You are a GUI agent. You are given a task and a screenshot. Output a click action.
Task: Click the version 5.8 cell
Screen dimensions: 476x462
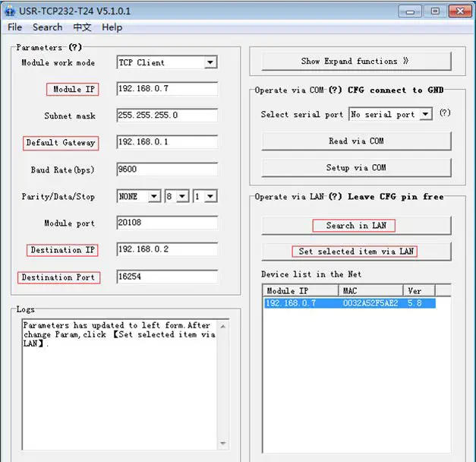[415, 303]
